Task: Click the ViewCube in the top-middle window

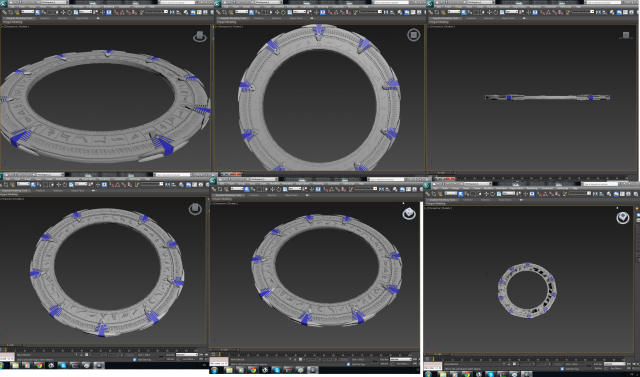Action: click(413, 35)
